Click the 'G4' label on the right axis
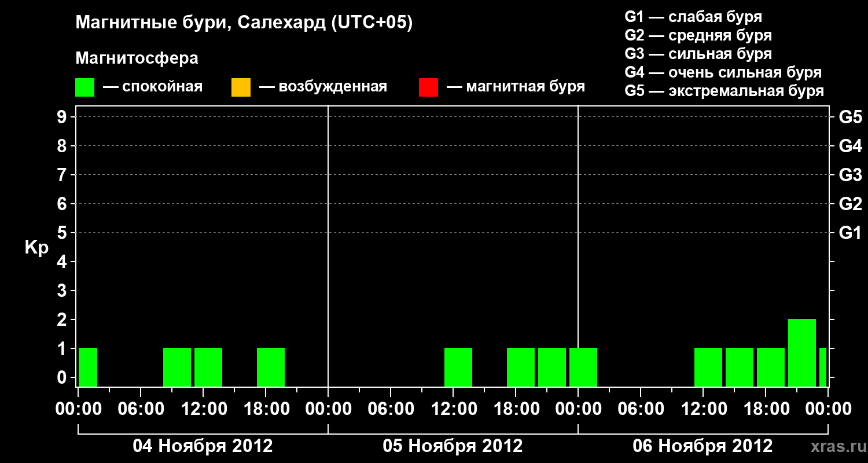The width and height of the screenshot is (868, 463). (850, 146)
